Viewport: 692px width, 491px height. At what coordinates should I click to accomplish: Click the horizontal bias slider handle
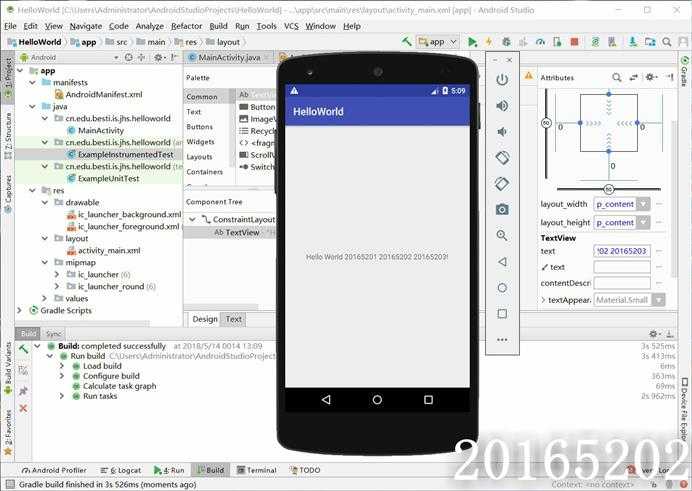pyautogui.click(x=609, y=189)
